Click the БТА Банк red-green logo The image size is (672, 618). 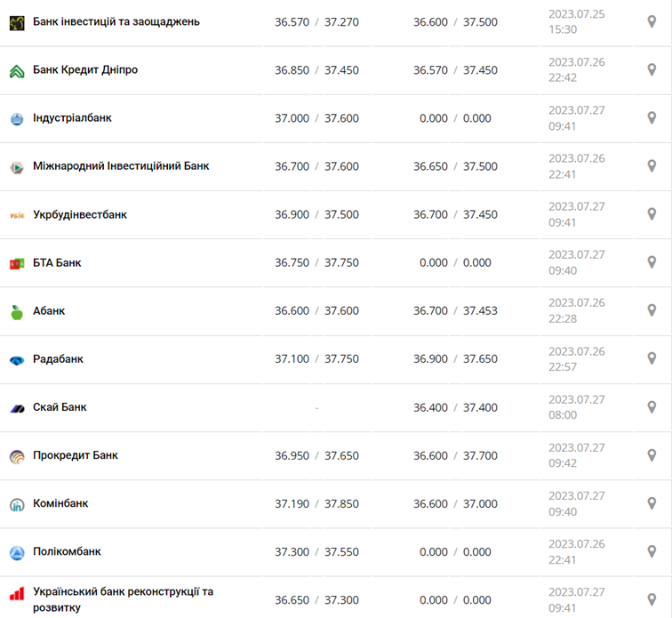click(17, 263)
